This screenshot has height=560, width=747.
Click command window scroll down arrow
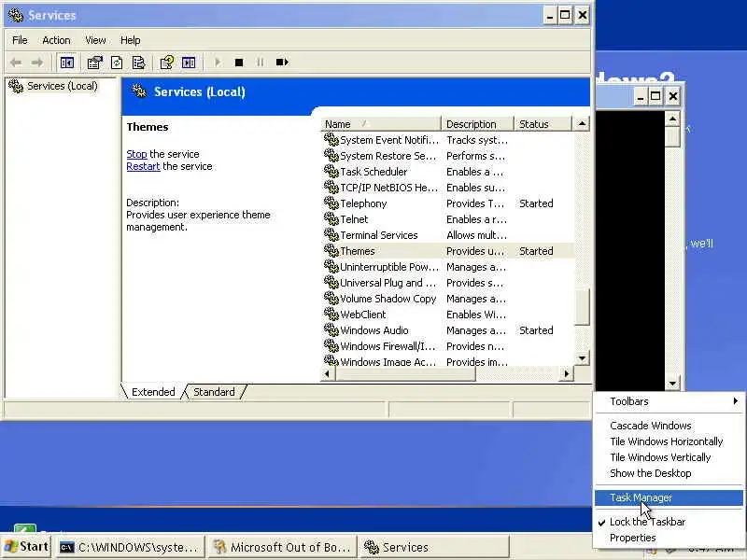coord(672,383)
